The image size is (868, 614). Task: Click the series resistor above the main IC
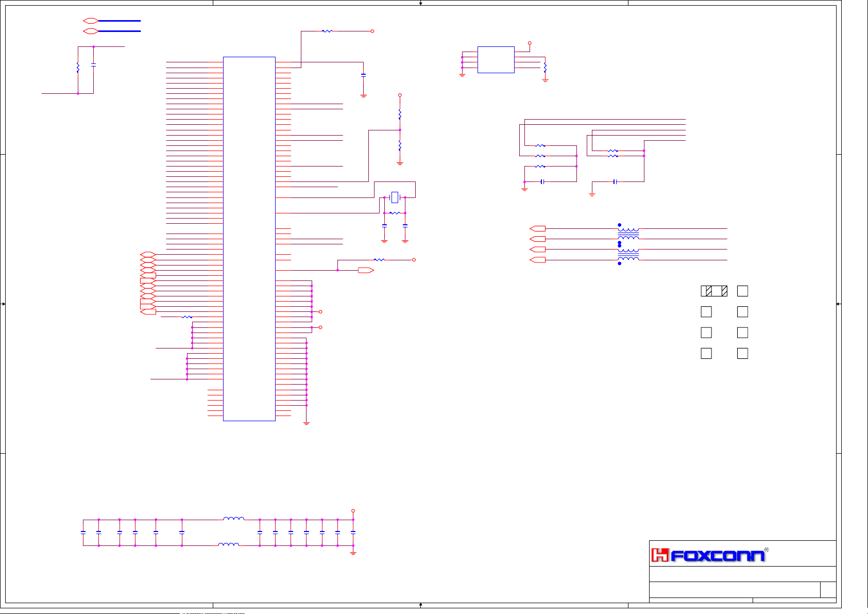pyautogui.click(x=327, y=31)
